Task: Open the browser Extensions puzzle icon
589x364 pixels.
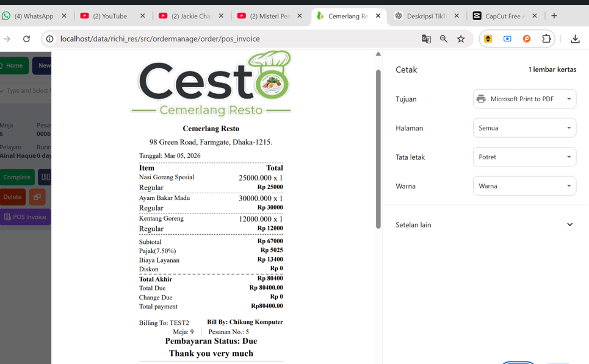Action: pyautogui.click(x=546, y=39)
